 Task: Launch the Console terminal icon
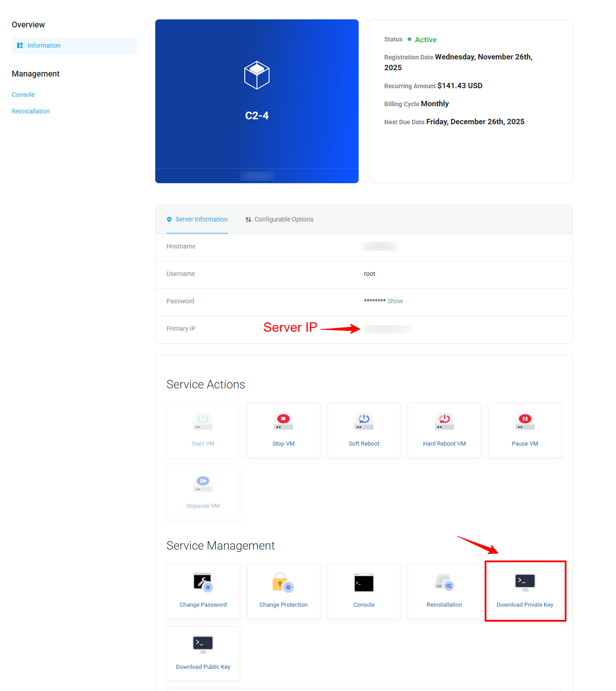[x=364, y=583]
